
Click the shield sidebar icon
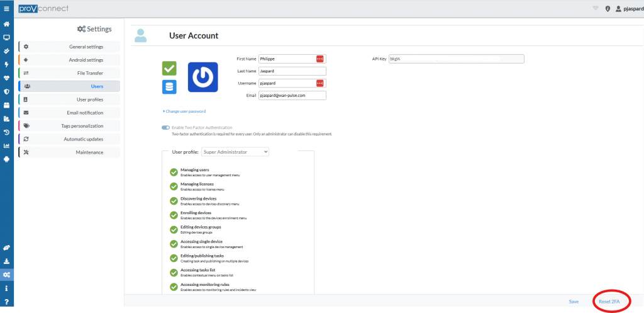6,92
